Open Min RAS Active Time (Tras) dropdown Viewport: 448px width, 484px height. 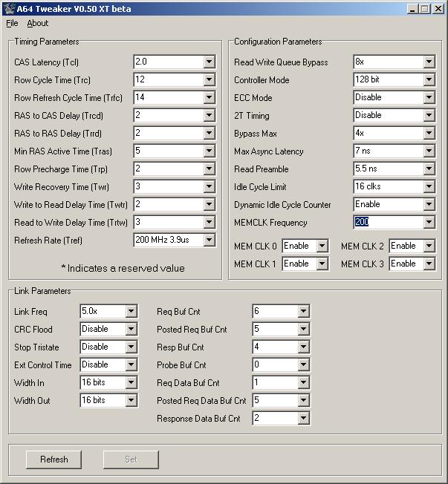click(210, 151)
